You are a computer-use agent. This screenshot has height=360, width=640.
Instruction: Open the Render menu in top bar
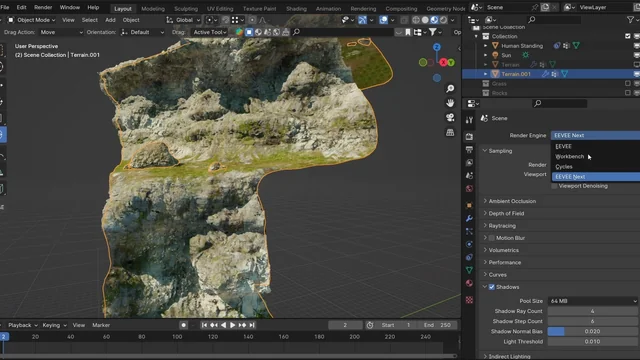point(43,7)
